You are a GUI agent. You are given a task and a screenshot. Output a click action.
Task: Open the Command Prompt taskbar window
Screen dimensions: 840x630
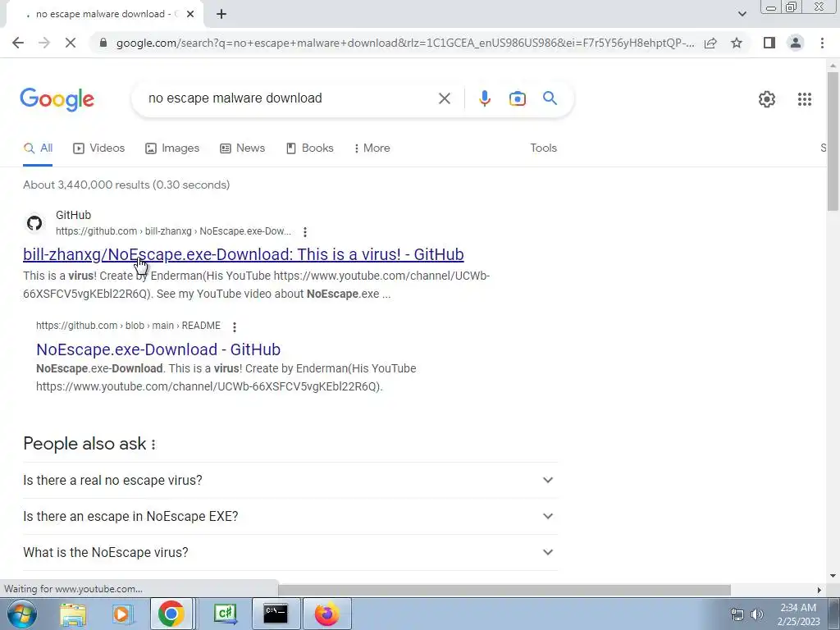[x=276, y=614]
